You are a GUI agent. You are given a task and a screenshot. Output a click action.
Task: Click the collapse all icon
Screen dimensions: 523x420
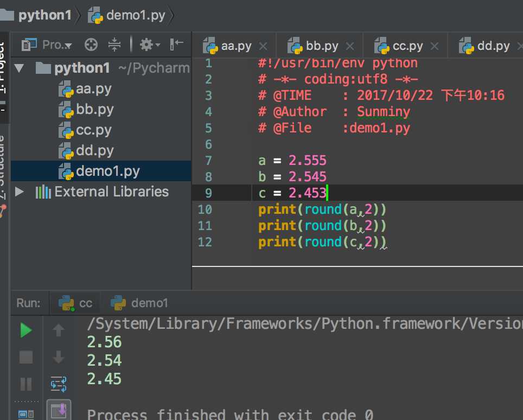coord(114,44)
